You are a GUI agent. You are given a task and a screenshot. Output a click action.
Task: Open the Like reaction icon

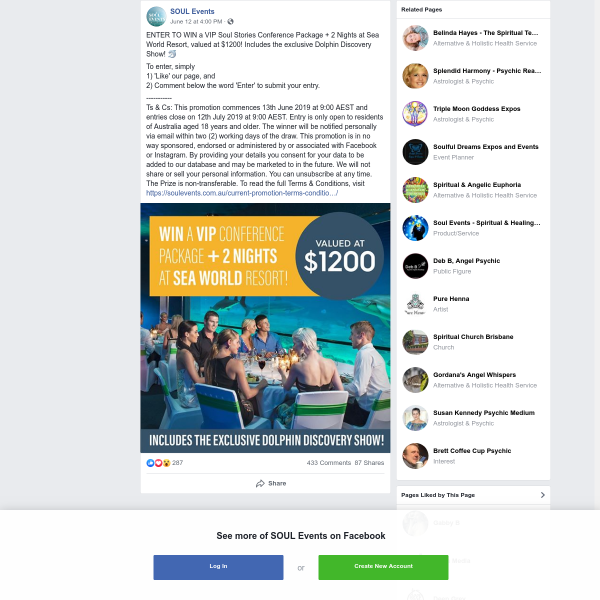(x=150, y=463)
